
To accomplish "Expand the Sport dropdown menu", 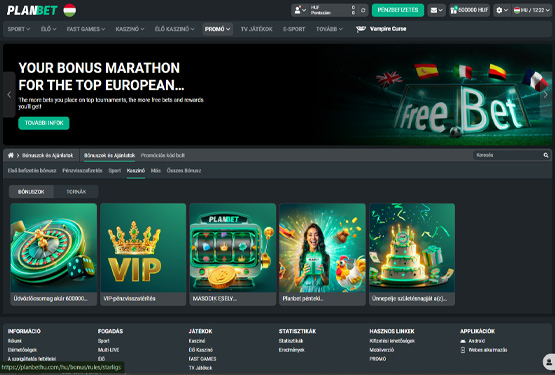I will tap(19, 29).
